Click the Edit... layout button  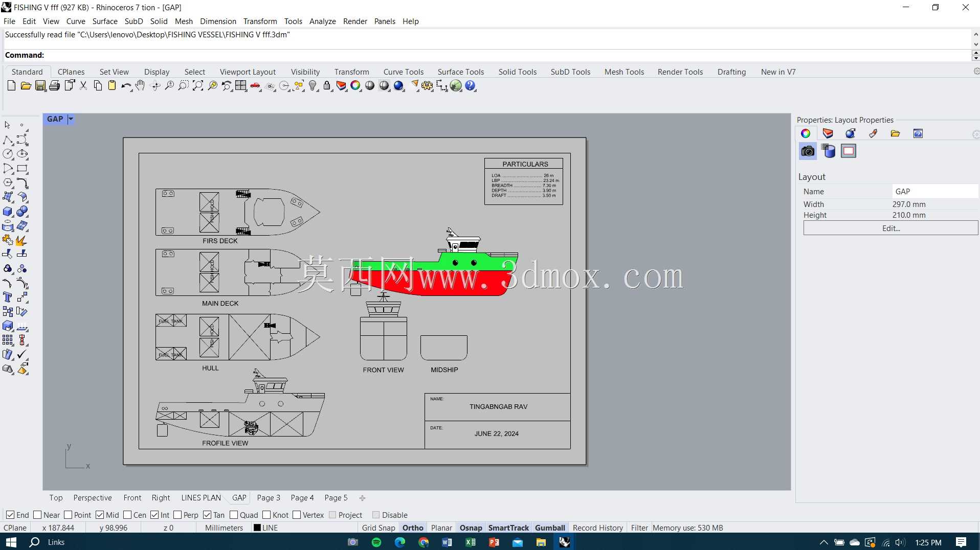tap(891, 228)
